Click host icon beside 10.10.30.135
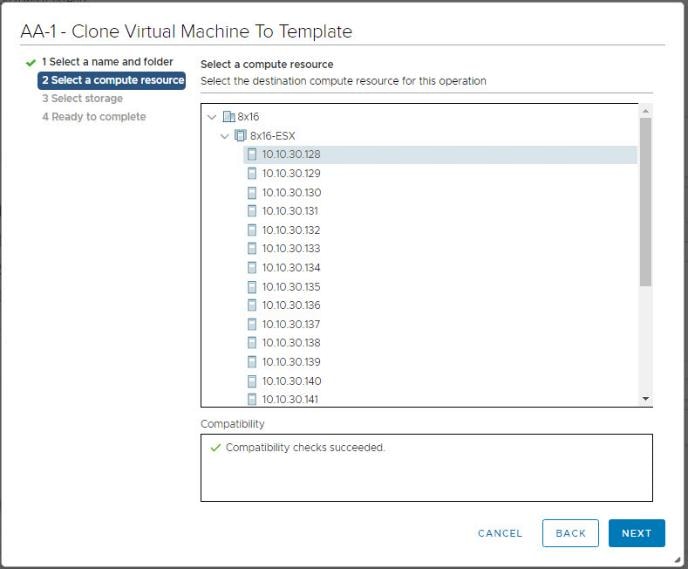The image size is (688, 569). pyautogui.click(x=252, y=286)
